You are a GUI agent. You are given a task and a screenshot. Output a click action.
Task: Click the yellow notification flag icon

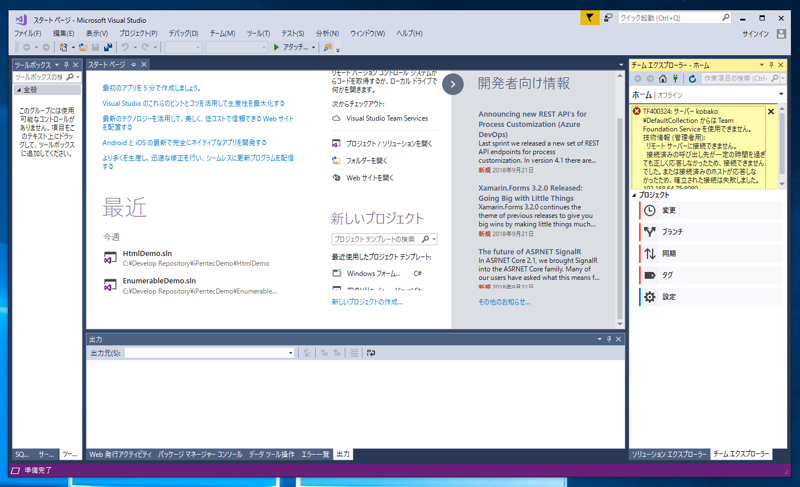[589, 18]
